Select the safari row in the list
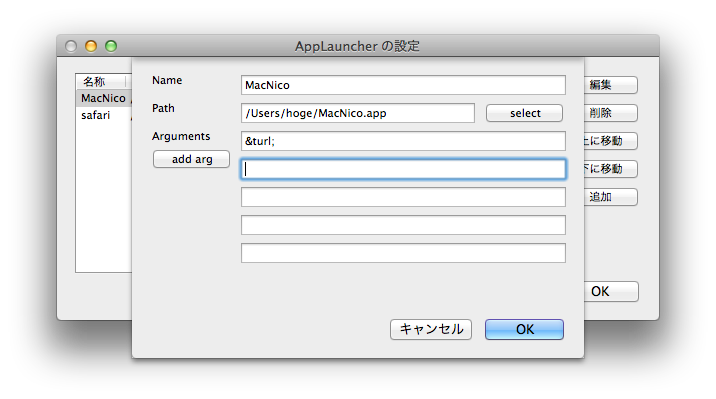The height and width of the screenshot is (399, 716). click(x=104, y=115)
